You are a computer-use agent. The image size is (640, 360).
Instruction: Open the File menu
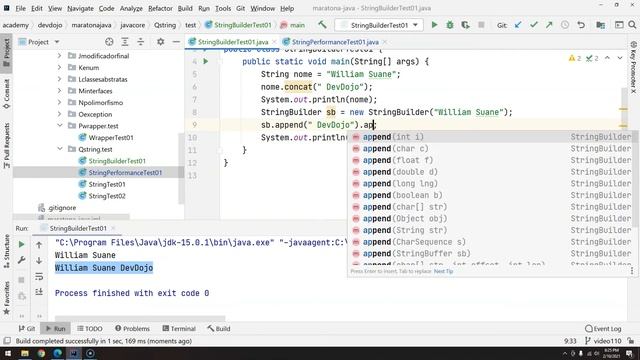[20, 8]
